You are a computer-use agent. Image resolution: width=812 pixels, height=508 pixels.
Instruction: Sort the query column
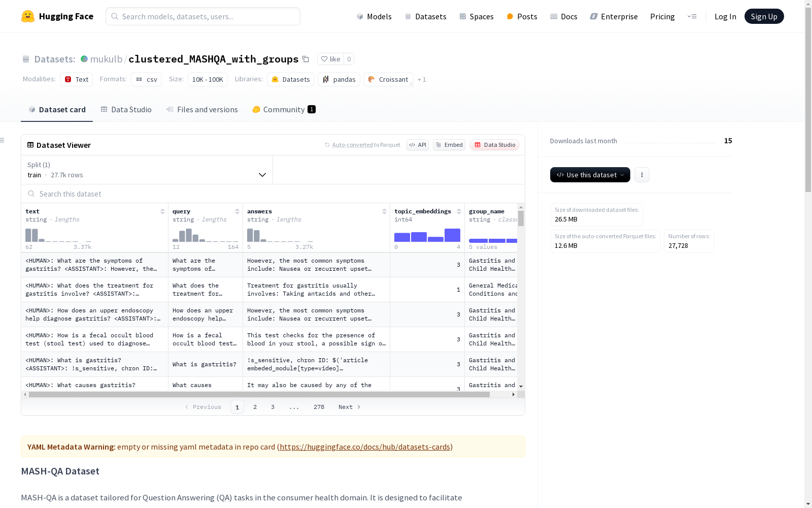pyautogui.click(x=237, y=211)
